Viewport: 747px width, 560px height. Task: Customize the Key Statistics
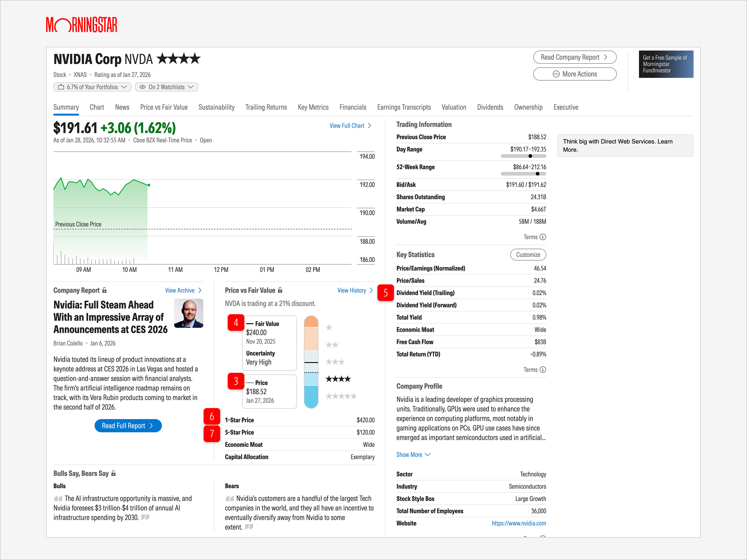(x=528, y=255)
